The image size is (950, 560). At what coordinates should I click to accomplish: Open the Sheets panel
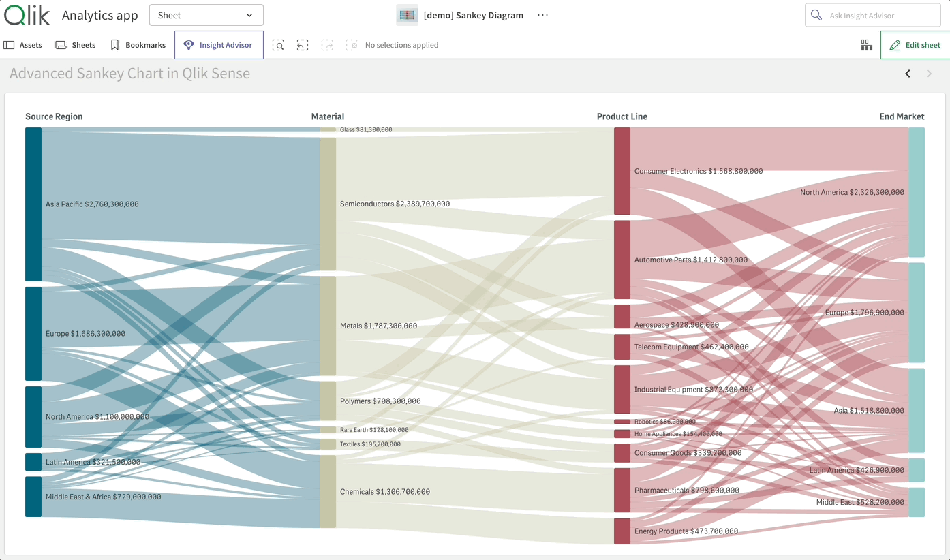76,45
